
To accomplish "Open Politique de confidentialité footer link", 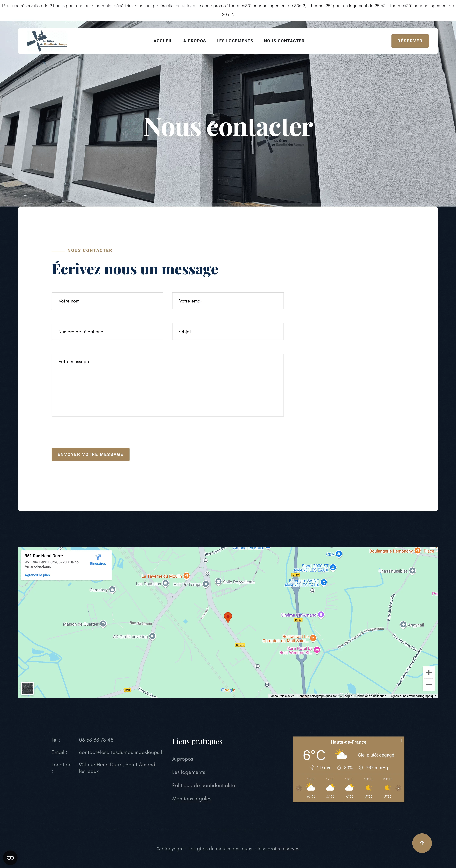I will pyautogui.click(x=203, y=785).
